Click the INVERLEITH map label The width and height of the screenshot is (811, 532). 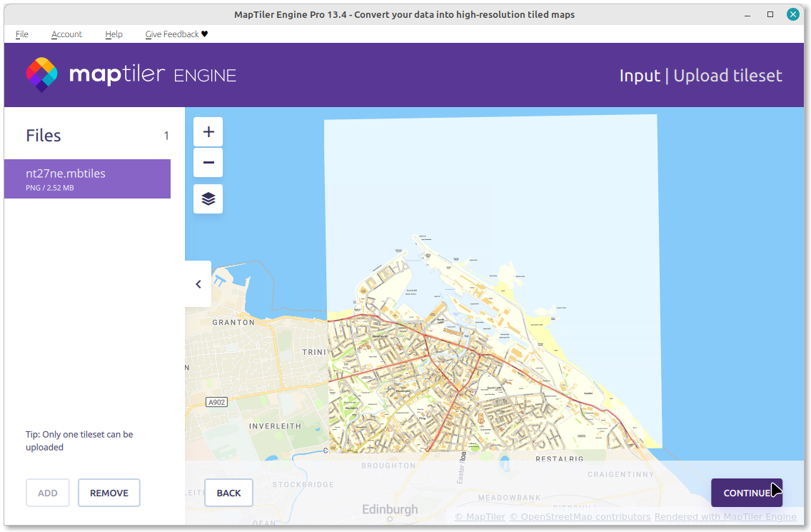pyautogui.click(x=275, y=426)
